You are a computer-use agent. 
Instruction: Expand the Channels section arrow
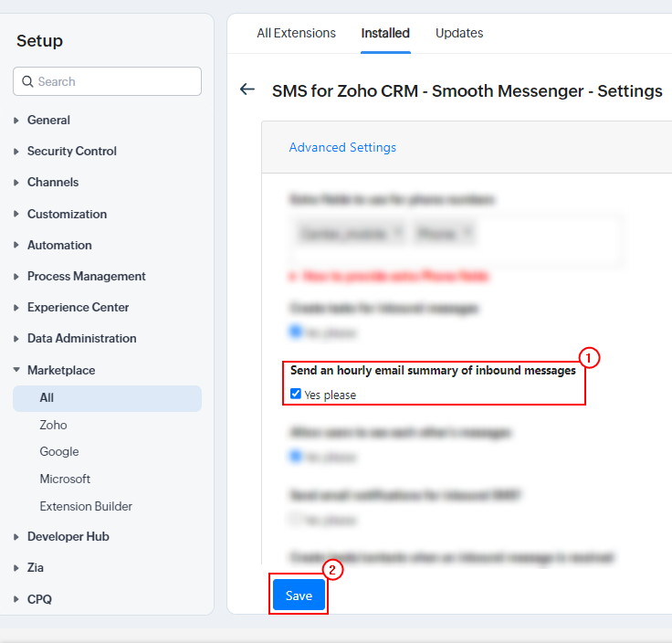(16, 183)
